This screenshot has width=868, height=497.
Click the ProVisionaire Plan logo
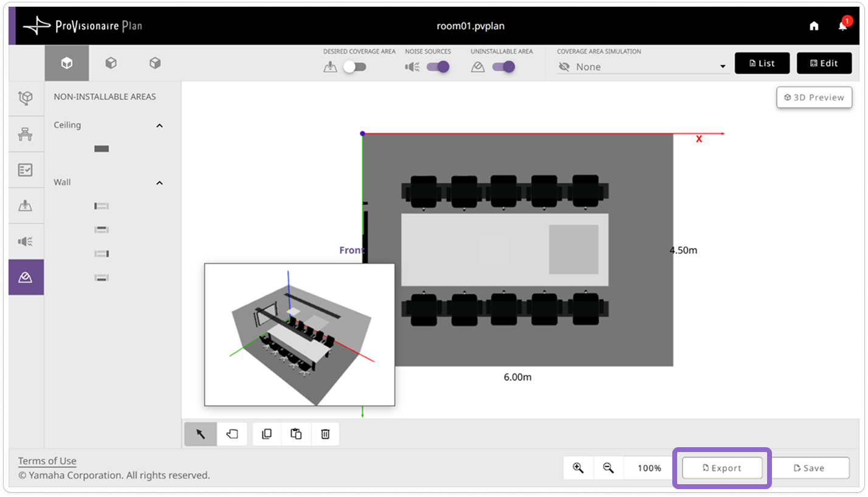83,26
